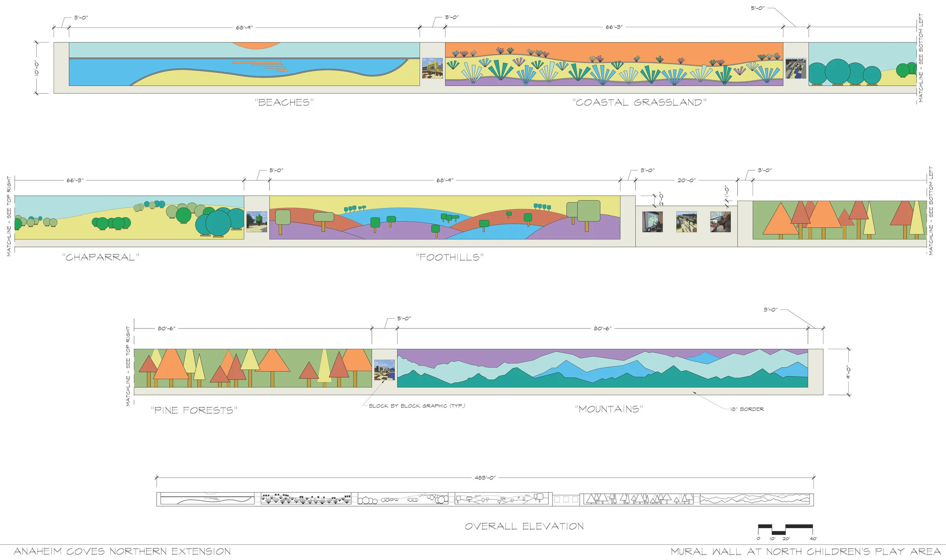Click the thumbnail between Beaches and Coastal Grassland
This screenshot has height=560, width=946.
pyautogui.click(x=432, y=68)
